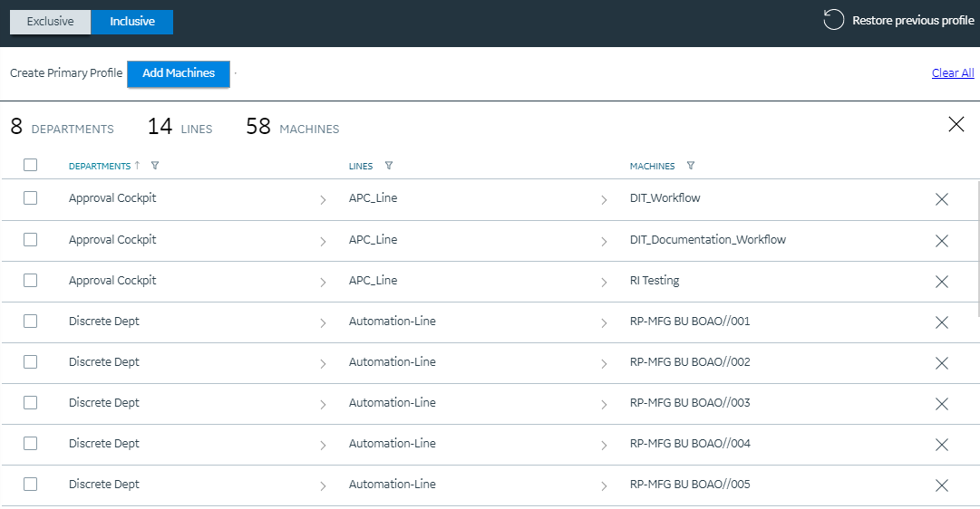The width and height of the screenshot is (980, 509).
Task: Check the DIT_Documentation_Workflow row checkbox
Action: tap(30, 240)
